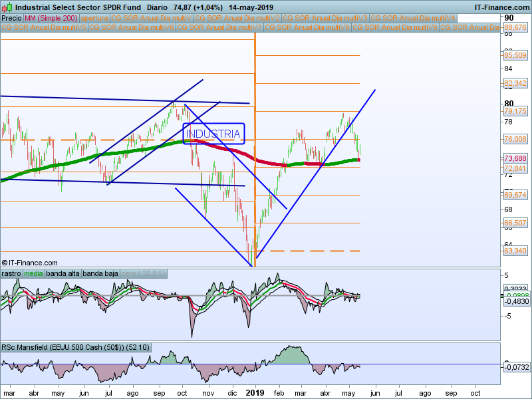The height and width of the screenshot is (399, 532).
Task: Click the 85,509 price level tag
Action: (515, 55)
